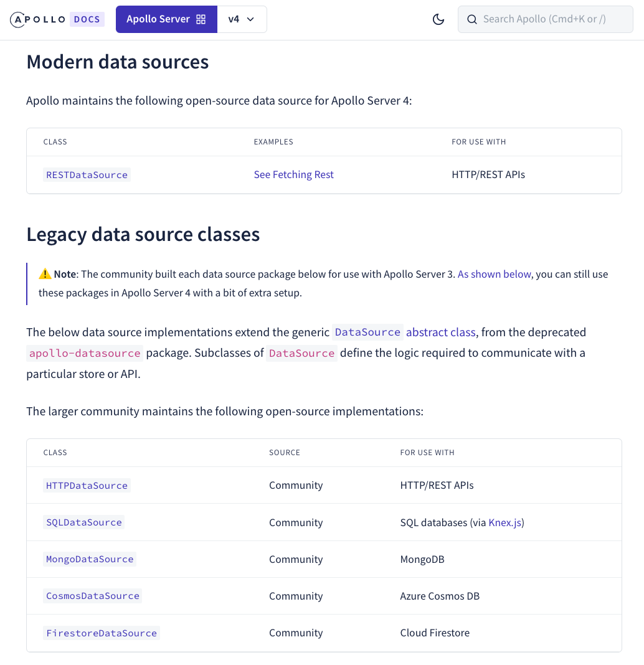Click the grid icon in Apollo Server button
Screen dimensions: 644x665
tap(201, 19)
